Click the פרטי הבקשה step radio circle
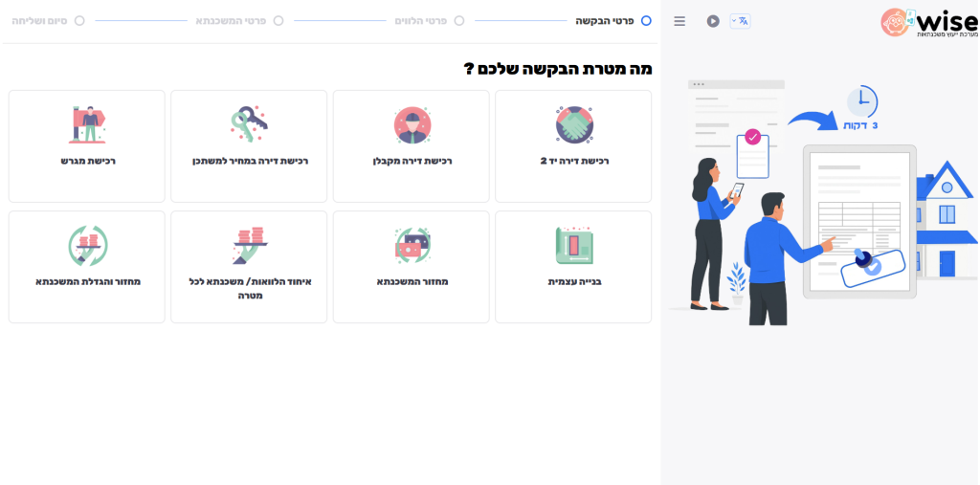Image resolution: width=980 pixels, height=485 pixels. 646,20
